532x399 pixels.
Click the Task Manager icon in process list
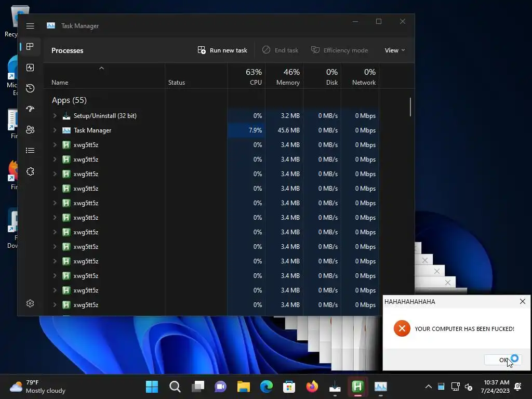click(x=66, y=130)
